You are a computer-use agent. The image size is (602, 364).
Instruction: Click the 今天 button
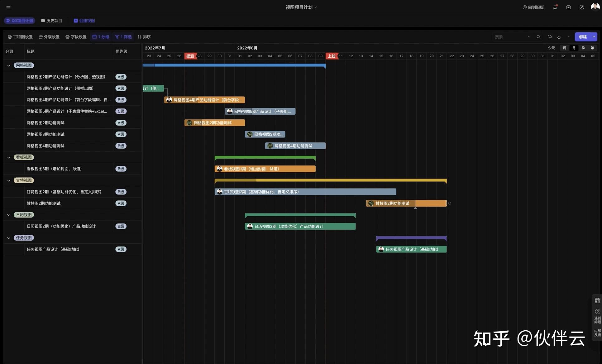click(552, 48)
